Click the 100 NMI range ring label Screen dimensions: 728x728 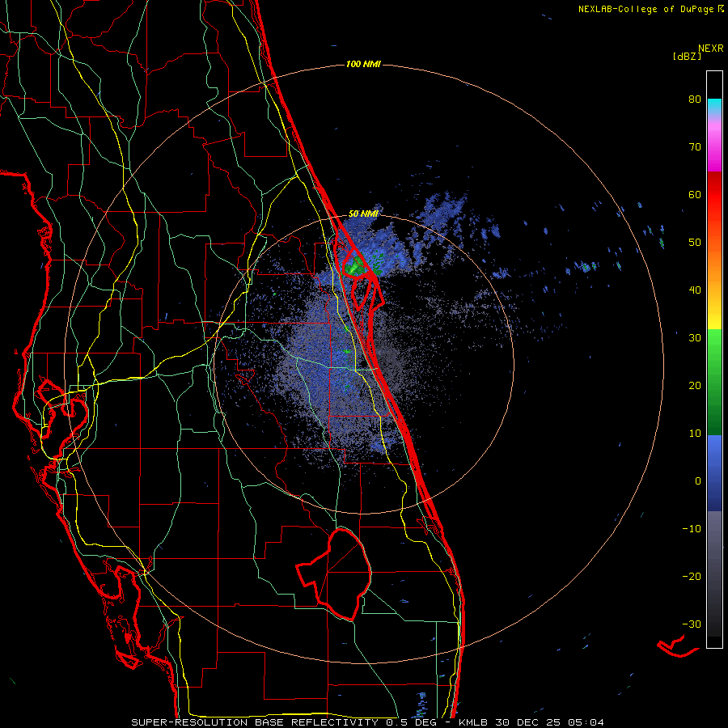(x=363, y=64)
